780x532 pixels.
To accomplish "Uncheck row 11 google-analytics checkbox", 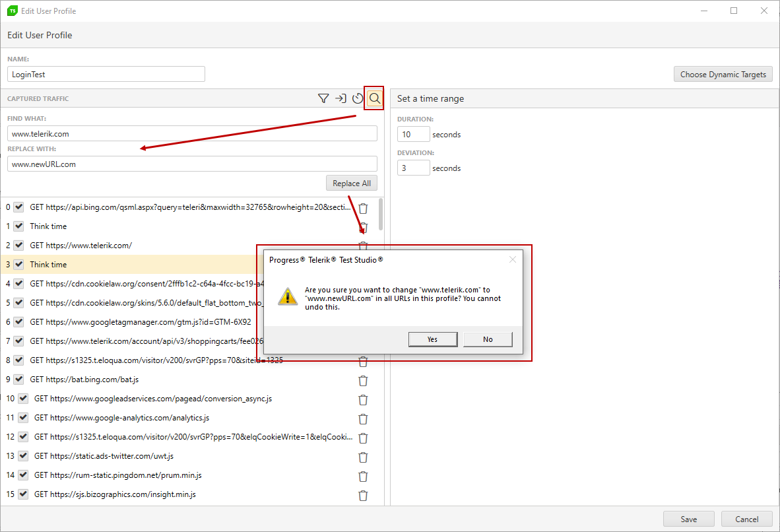I will point(23,418).
